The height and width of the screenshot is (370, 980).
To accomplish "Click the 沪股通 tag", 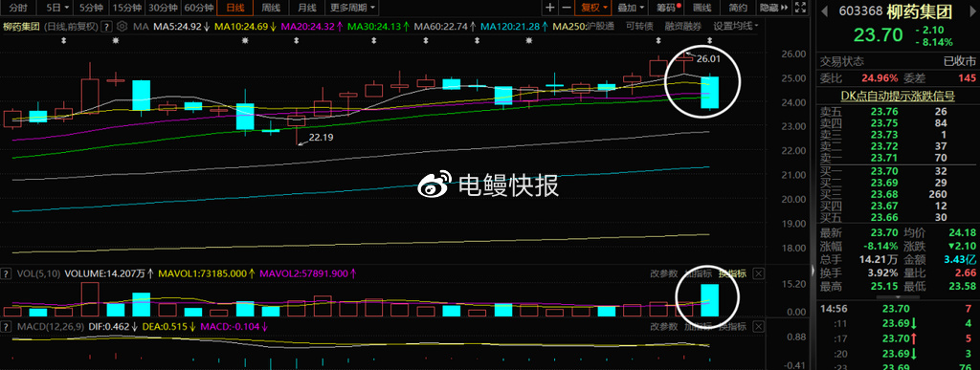I will (x=601, y=26).
